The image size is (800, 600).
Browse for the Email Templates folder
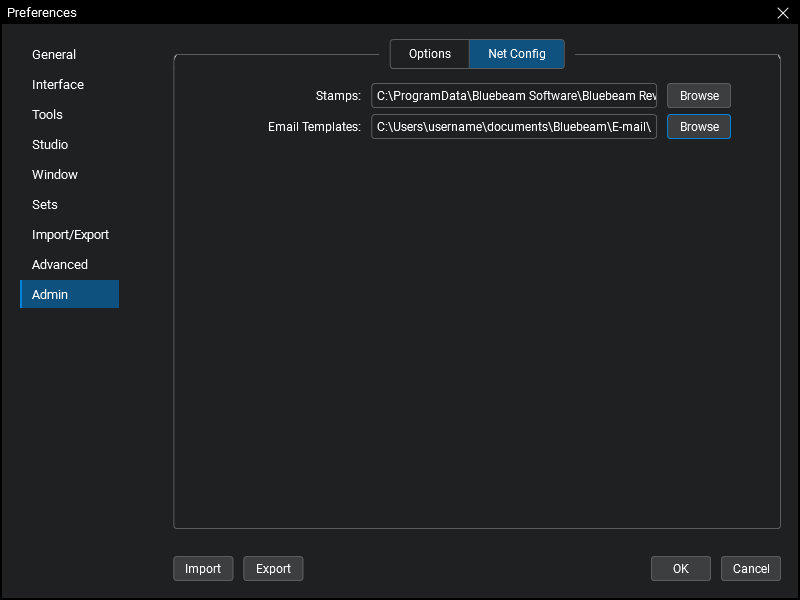(x=699, y=127)
